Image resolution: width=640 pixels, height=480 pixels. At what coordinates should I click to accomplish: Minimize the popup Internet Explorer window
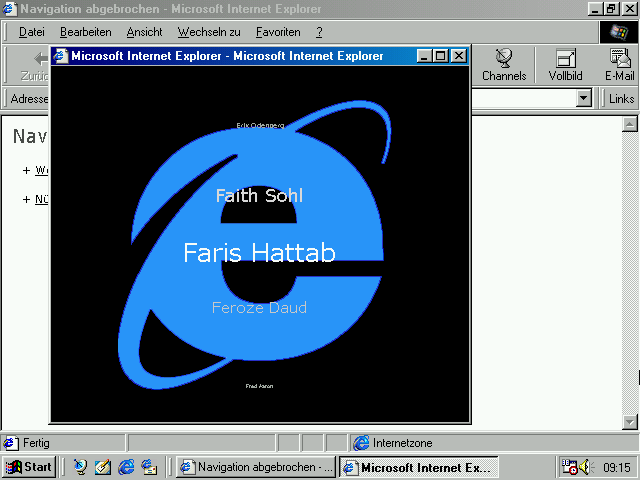(x=424, y=56)
